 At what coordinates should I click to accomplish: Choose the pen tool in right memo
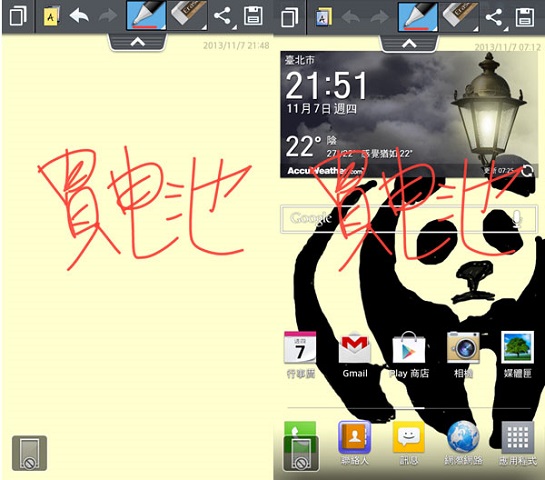click(418, 16)
